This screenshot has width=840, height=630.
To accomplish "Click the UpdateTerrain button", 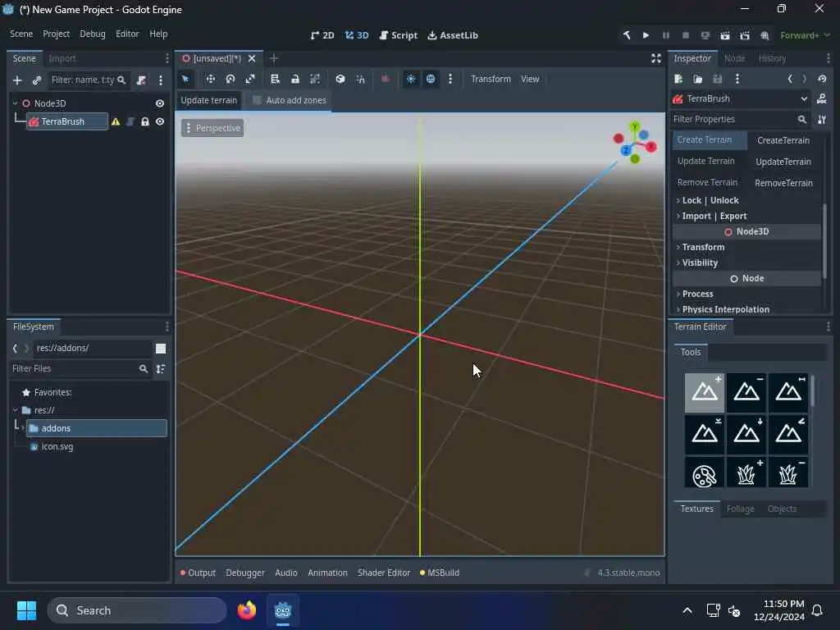I will [x=783, y=162].
